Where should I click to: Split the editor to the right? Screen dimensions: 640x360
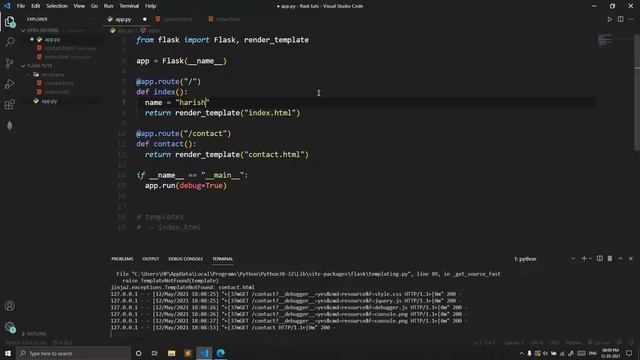tap(620, 19)
